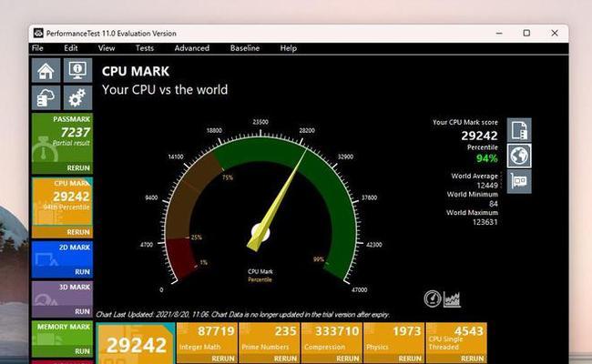Screen dimensions: 592x364
Task: Click the Single Threaded 4543 score
Action: [468, 331]
